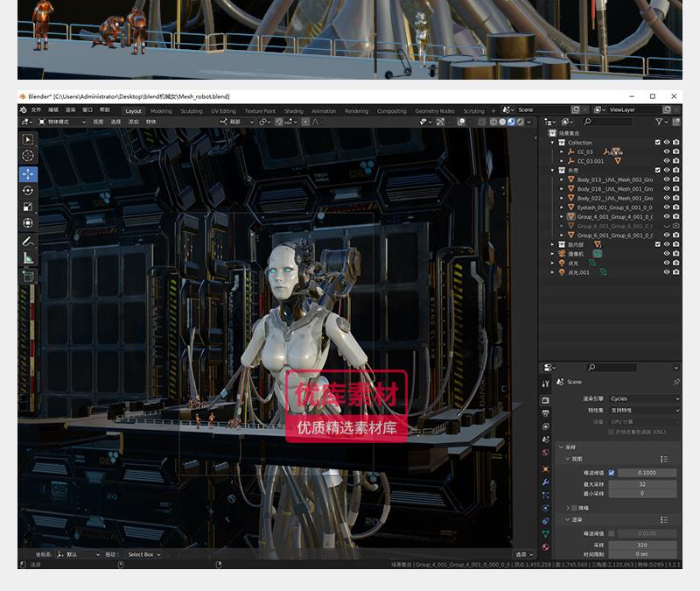Open the 文件 File menu
The height and width of the screenshot is (591, 700).
pos(36,110)
